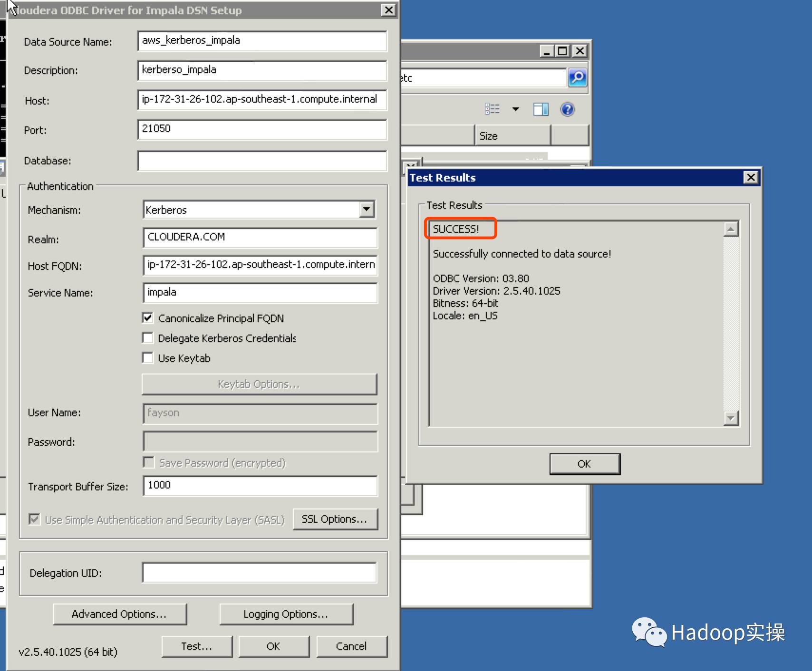Screen dimensions: 812x671
Task: Click the Keytab Options button
Action: (259, 384)
